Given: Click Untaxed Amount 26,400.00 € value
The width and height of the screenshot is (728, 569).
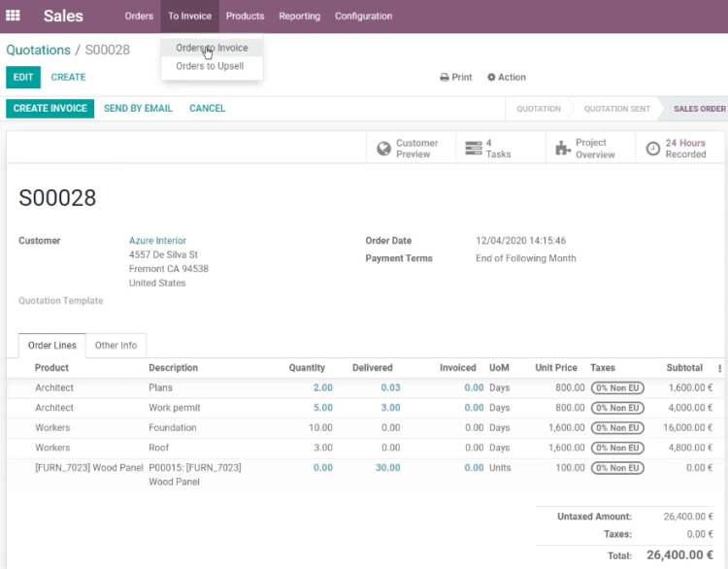Looking at the screenshot, I should point(688,517).
